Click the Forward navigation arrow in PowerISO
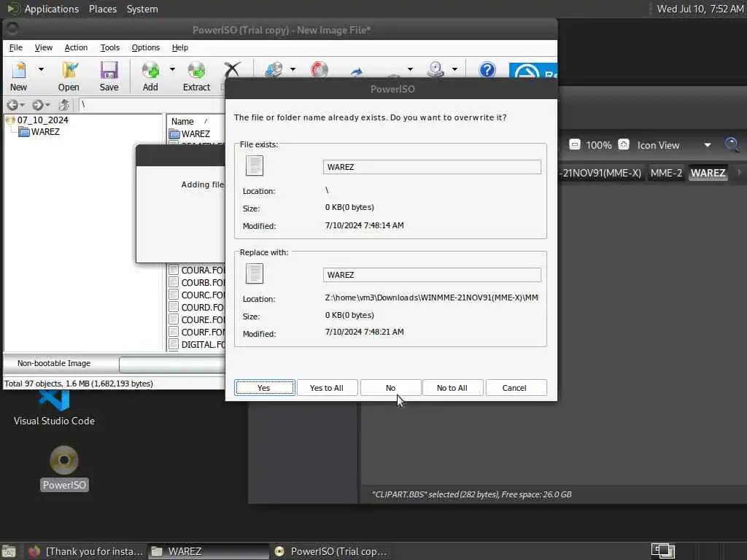The width and height of the screenshot is (747, 560). click(x=38, y=105)
